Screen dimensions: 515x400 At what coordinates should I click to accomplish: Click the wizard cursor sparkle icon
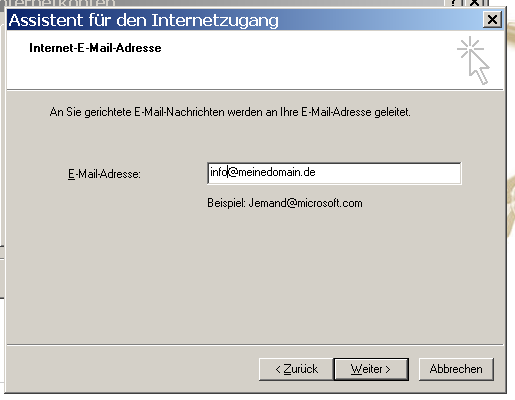click(x=473, y=60)
